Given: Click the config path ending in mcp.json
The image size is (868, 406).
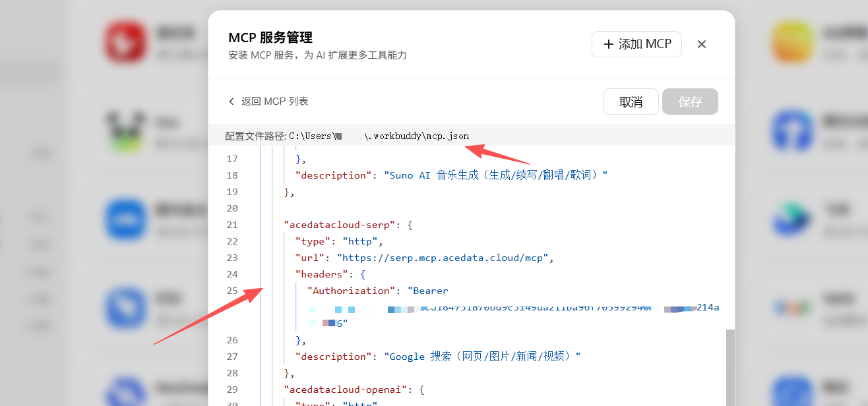Looking at the screenshot, I should [x=379, y=136].
